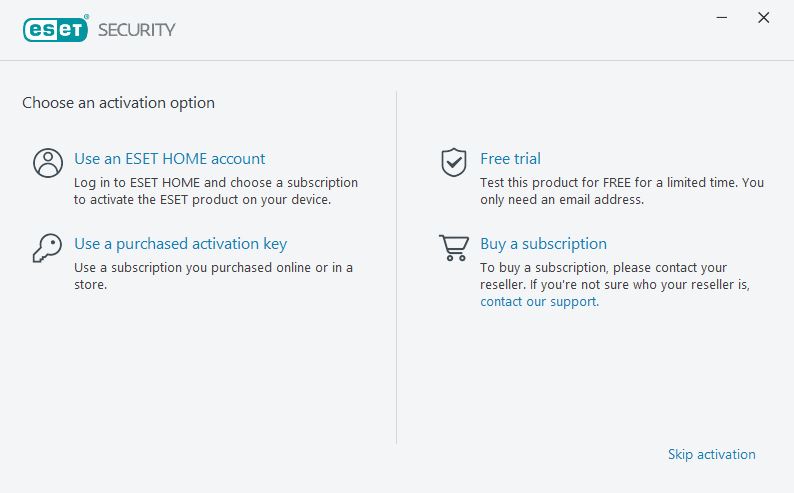Click the Choose an activation option heading
The height and width of the screenshot is (493, 794).
coord(118,103)
